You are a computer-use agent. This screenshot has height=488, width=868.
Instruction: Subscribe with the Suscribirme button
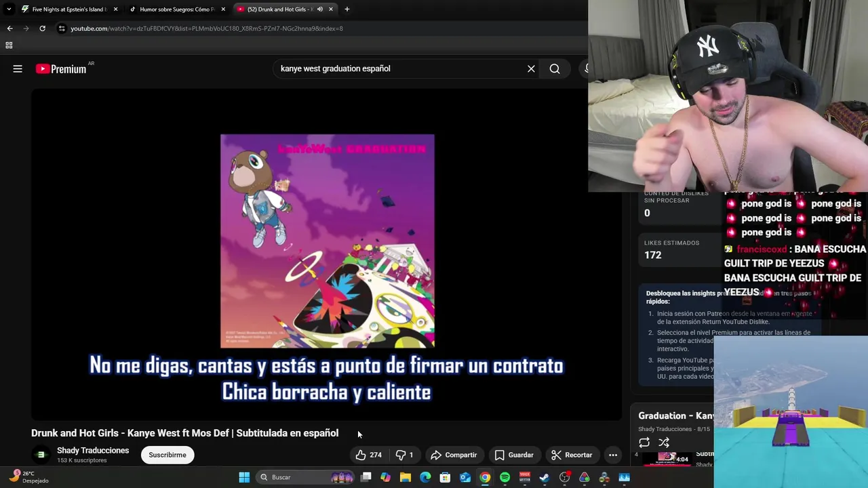[167, 455]
